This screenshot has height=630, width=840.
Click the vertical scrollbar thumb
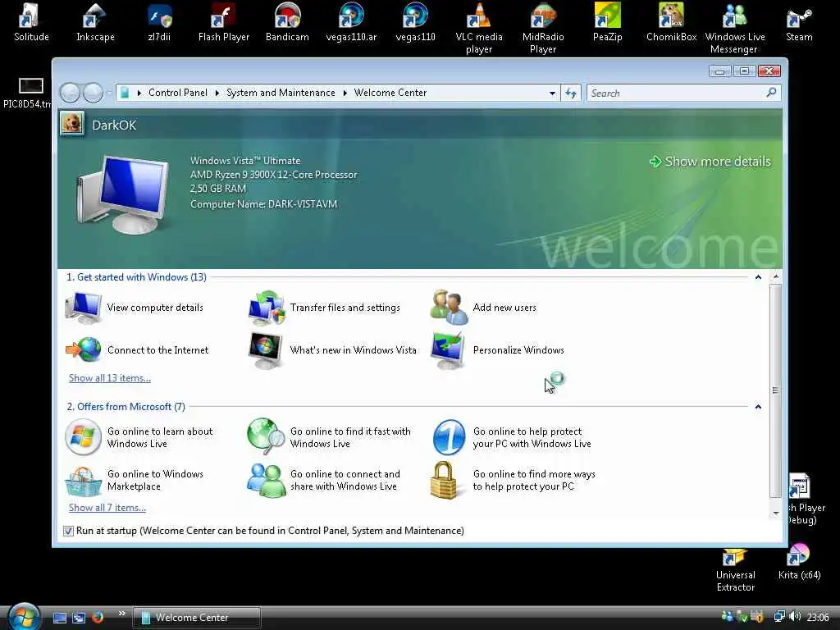[x=775, y=390]
